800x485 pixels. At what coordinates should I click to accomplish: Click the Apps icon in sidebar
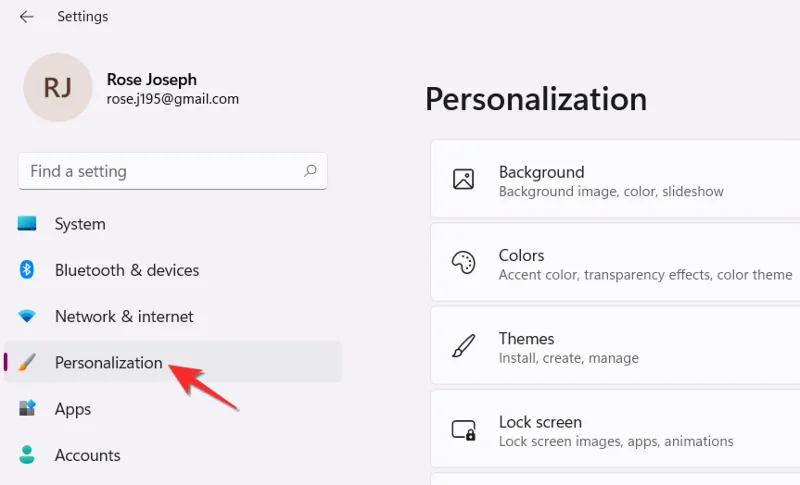tap(27, 408)
